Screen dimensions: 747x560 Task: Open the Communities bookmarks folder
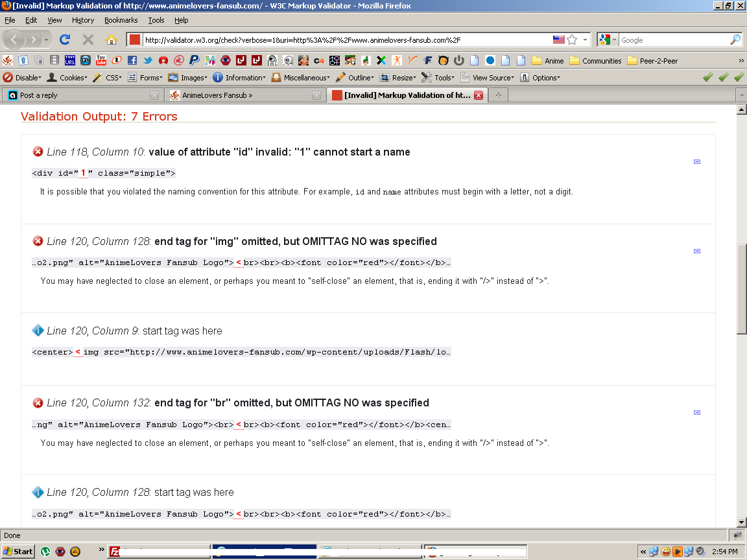click(595, 61)
